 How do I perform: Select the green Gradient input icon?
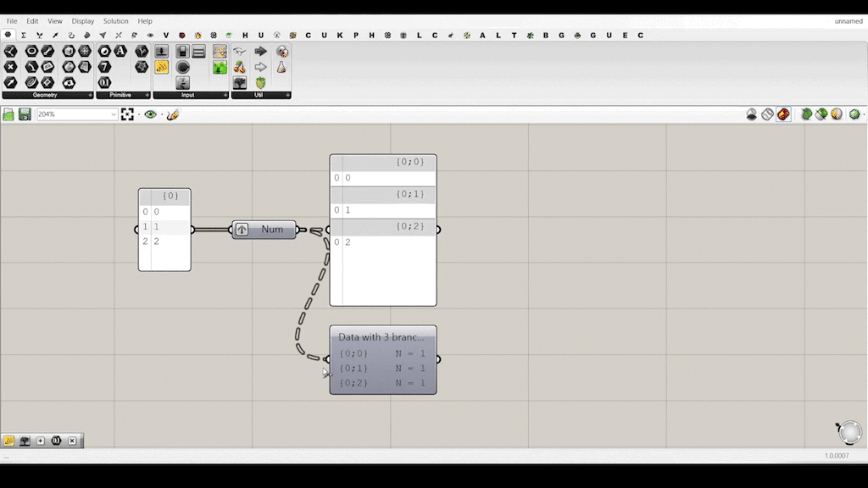220,67
